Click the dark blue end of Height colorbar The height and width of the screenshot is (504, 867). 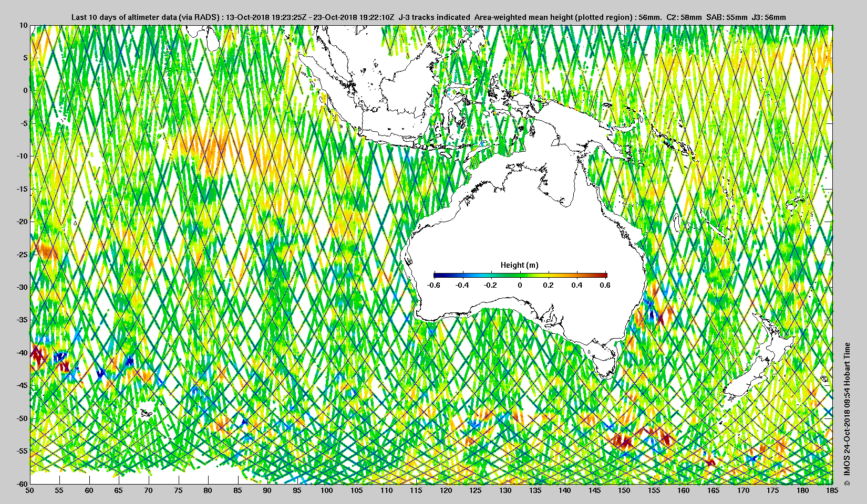[438, 275]
